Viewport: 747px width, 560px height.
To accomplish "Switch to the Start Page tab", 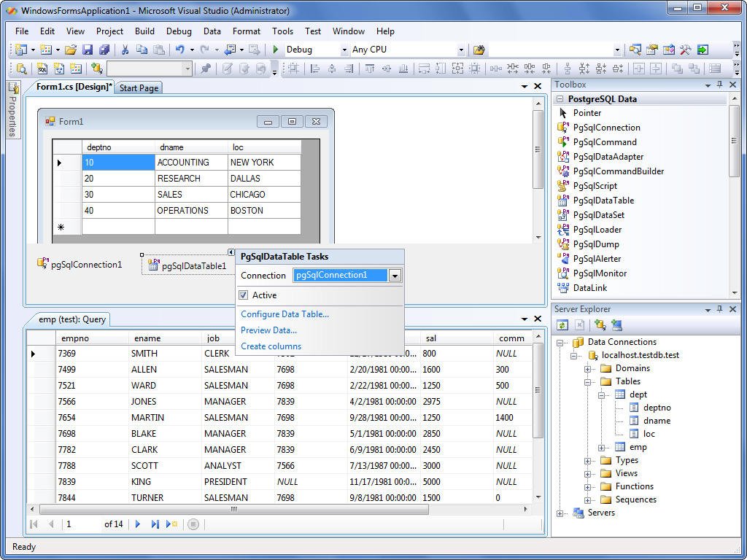I will pos(138,87).
